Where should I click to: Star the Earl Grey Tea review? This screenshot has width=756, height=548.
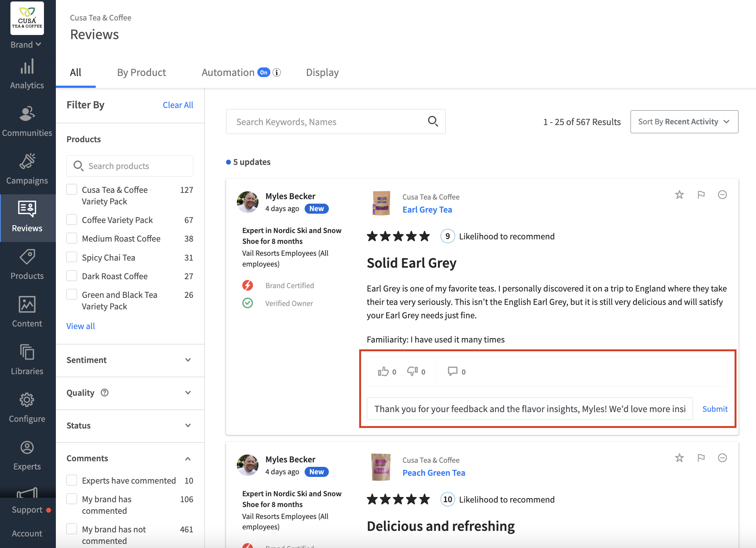679,195
